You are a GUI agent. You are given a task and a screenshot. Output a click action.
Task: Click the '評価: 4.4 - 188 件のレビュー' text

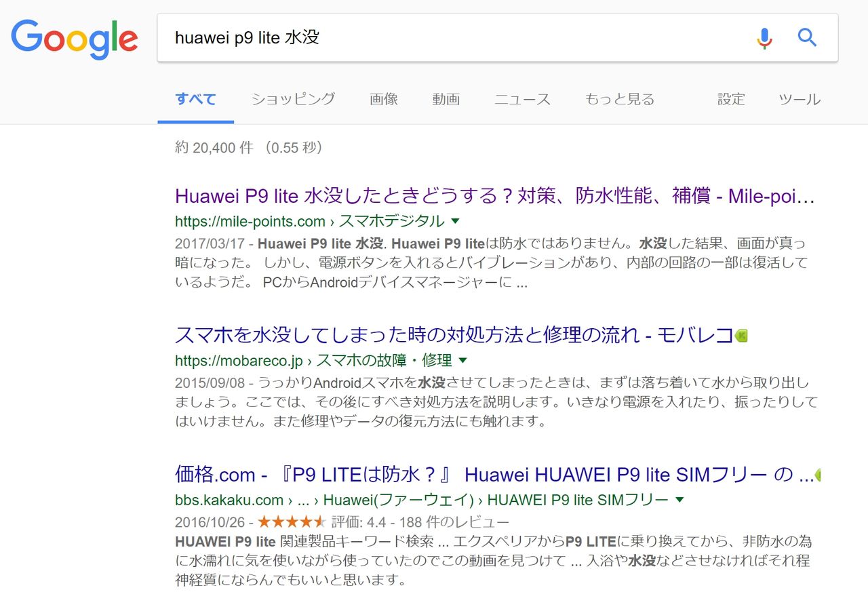coord(420,522)
